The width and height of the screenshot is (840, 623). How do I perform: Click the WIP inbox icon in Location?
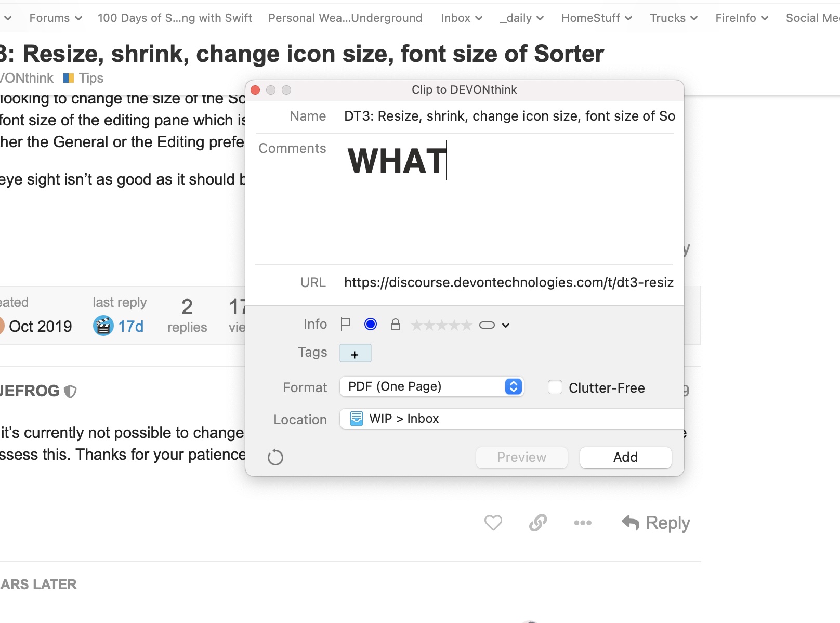pyautogui.click(x=357, y=419)
